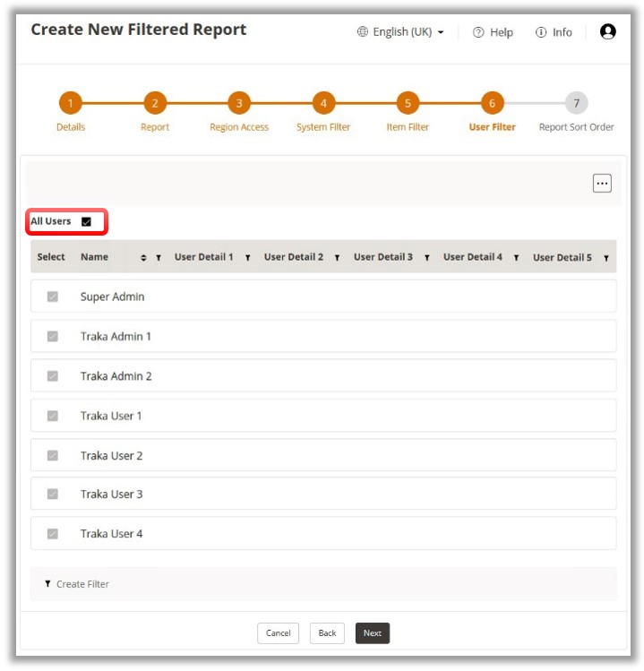Filter the User Detail 5 column

[x=606, y=258]
